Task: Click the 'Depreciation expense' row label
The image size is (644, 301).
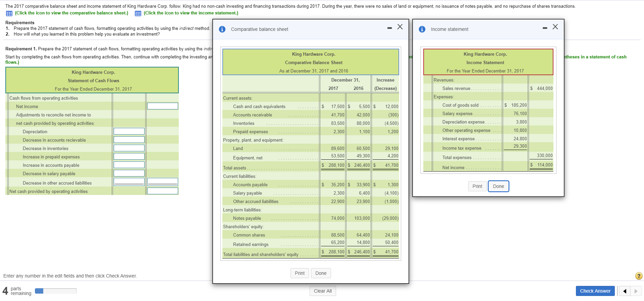Action: coord(463,122)
